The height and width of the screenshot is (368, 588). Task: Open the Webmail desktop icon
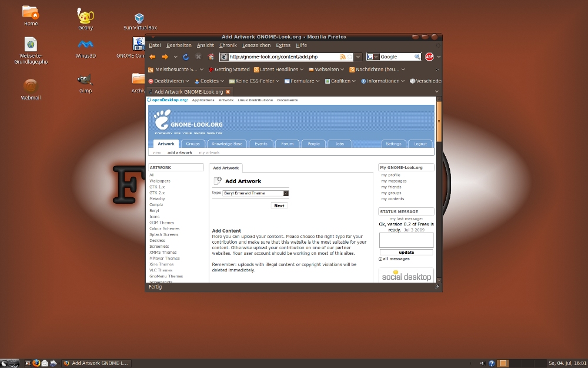(x=31, y=89)
